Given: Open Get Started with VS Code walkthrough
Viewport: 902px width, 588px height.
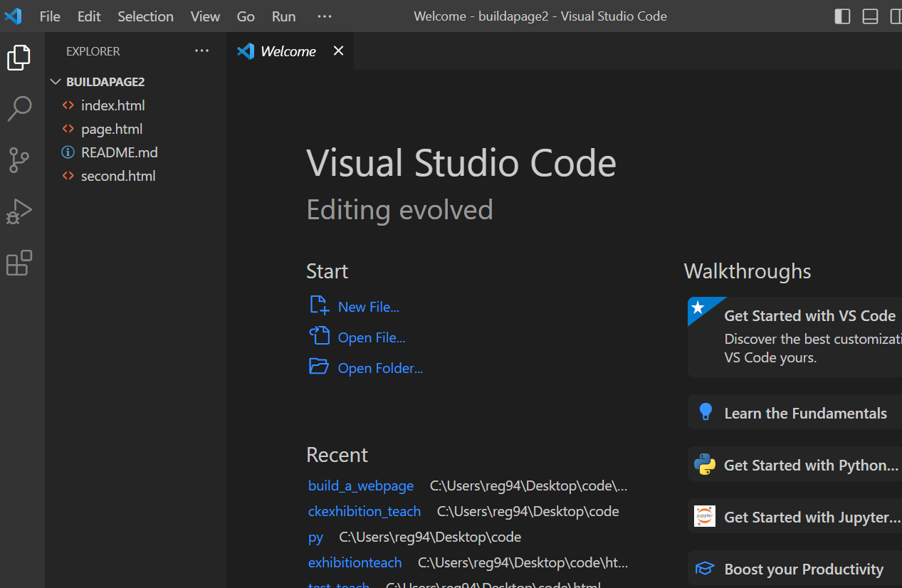Looking at the screenshot, I should 795,337.
